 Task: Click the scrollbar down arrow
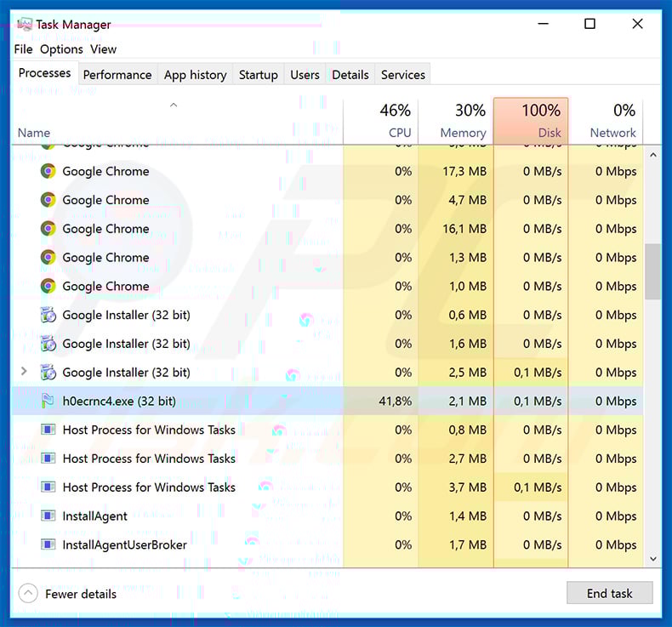(x=652, y=558)
